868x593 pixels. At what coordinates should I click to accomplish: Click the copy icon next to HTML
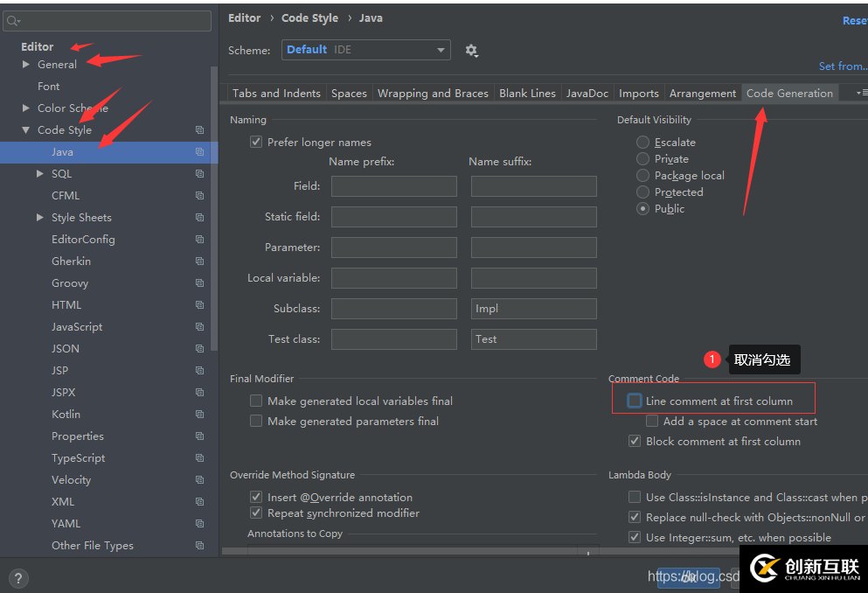pyautogui.click(x=199, y=305)
